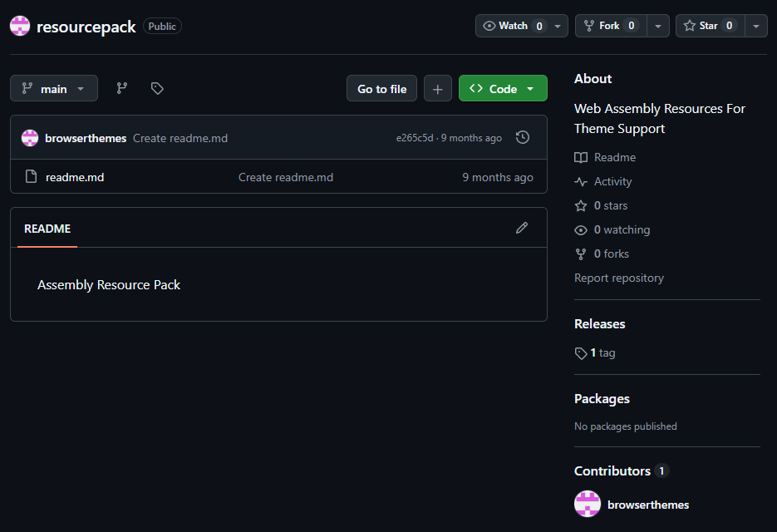Select the README tab
The width and height of the screenshot is (777, 532).
click(47, 229)
